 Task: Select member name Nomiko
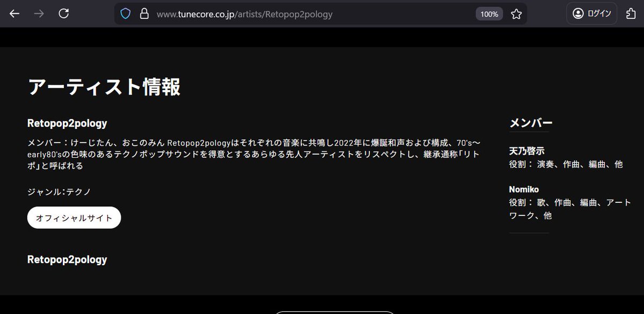524,189
